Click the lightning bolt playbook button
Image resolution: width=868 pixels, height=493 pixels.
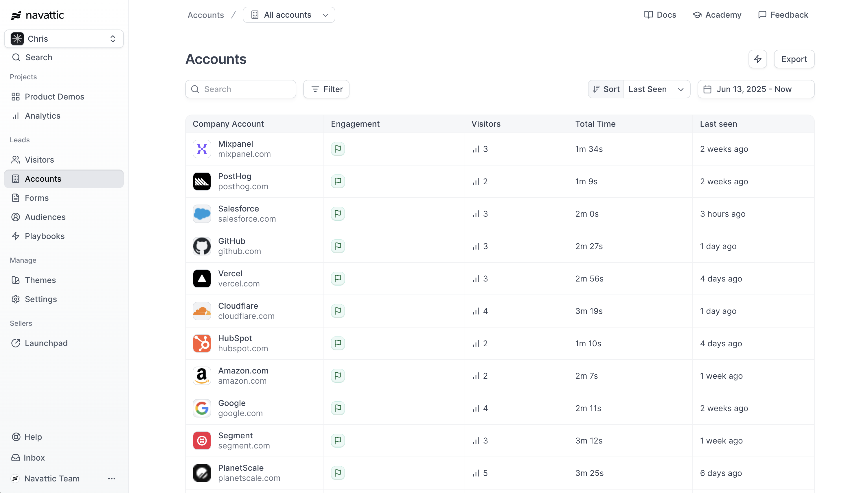point(758,59)
